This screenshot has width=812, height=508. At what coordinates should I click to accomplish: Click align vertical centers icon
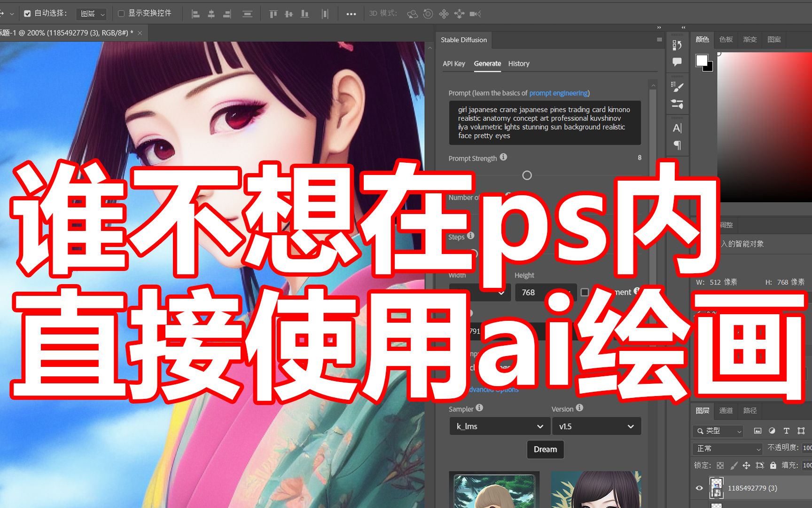289,14
